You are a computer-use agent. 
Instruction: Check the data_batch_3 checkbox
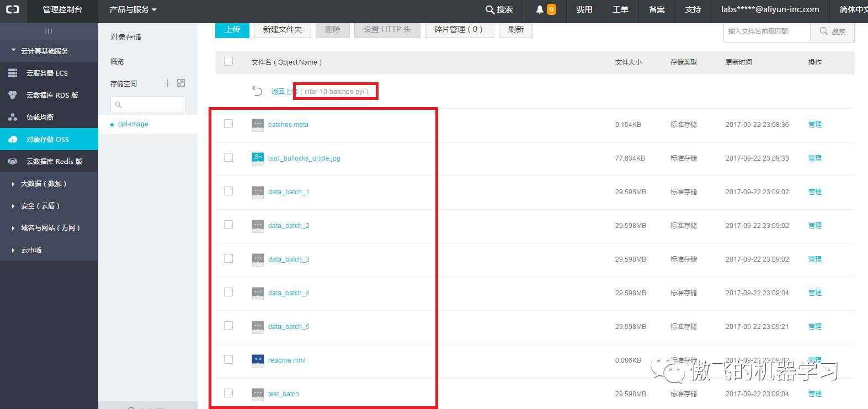(x=228, y=258)
